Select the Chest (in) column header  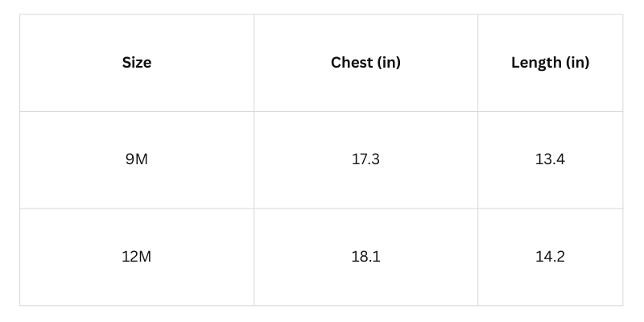(x=365, y=63)
